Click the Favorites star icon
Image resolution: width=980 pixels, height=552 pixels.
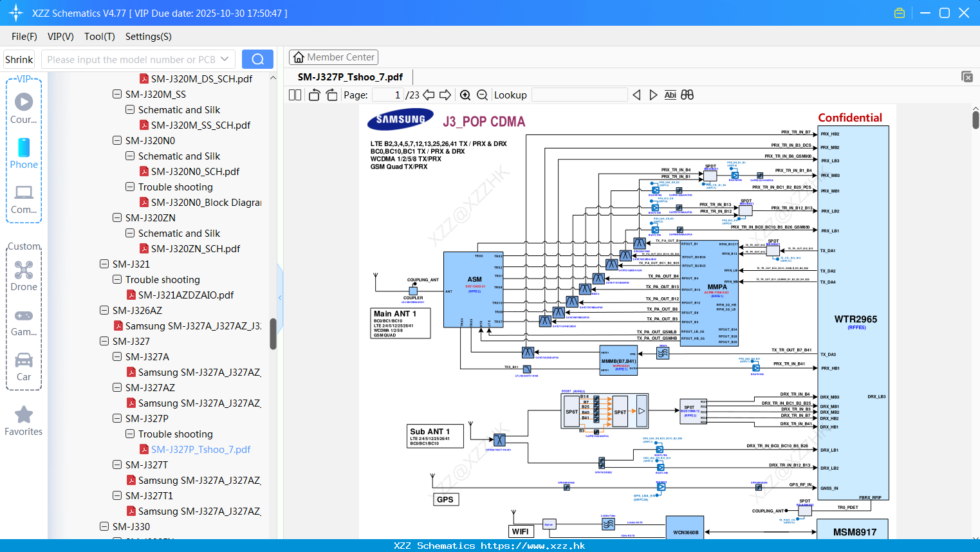(24, 414)
